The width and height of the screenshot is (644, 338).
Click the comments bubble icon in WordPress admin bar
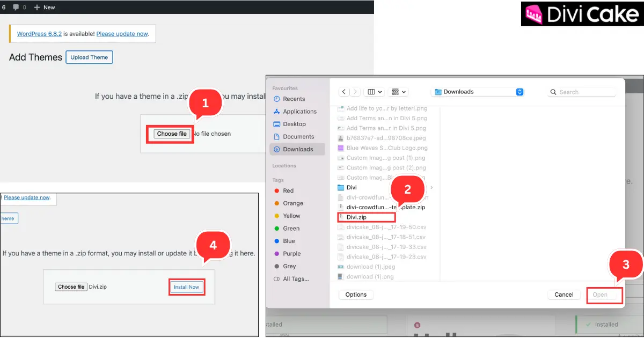[16, 7]
